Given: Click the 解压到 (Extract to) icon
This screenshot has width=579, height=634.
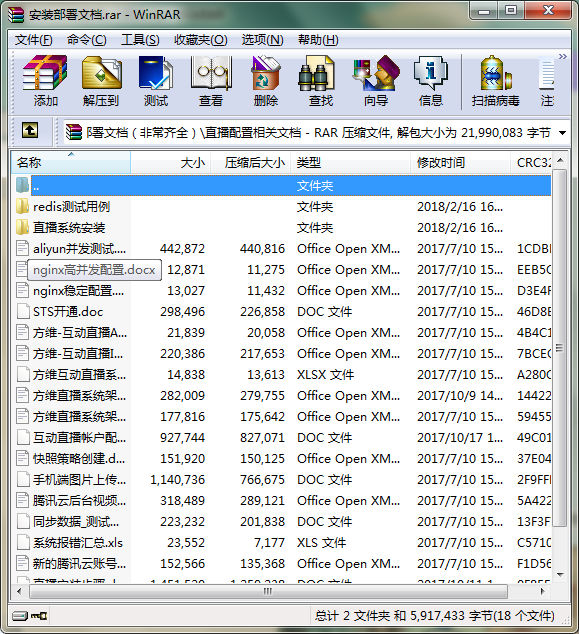Looking at the screenshot, I should [x=101, y=81].
